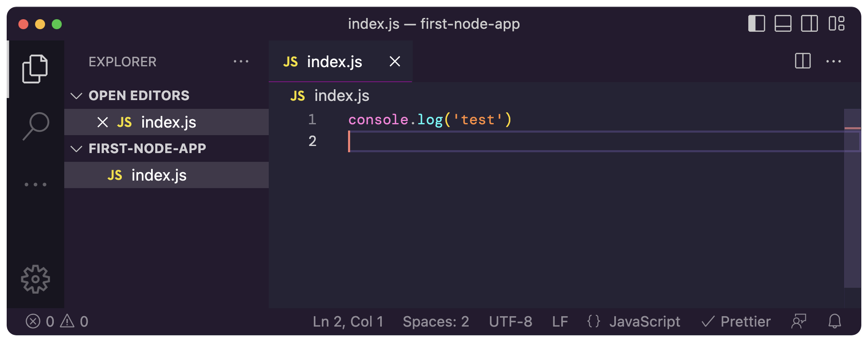Screen dimensions: 868x342
Task: Change language mode from JavaScript
Action: point(644,322)
